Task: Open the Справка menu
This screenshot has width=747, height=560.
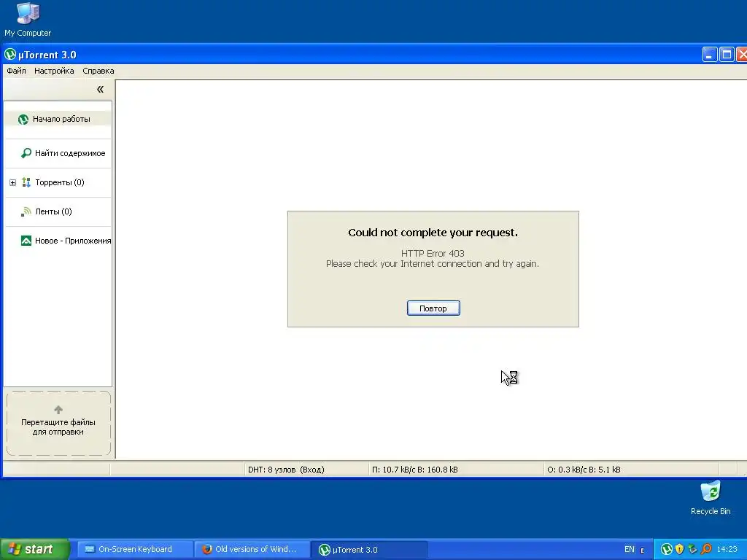Action: (x=98, y=71)
